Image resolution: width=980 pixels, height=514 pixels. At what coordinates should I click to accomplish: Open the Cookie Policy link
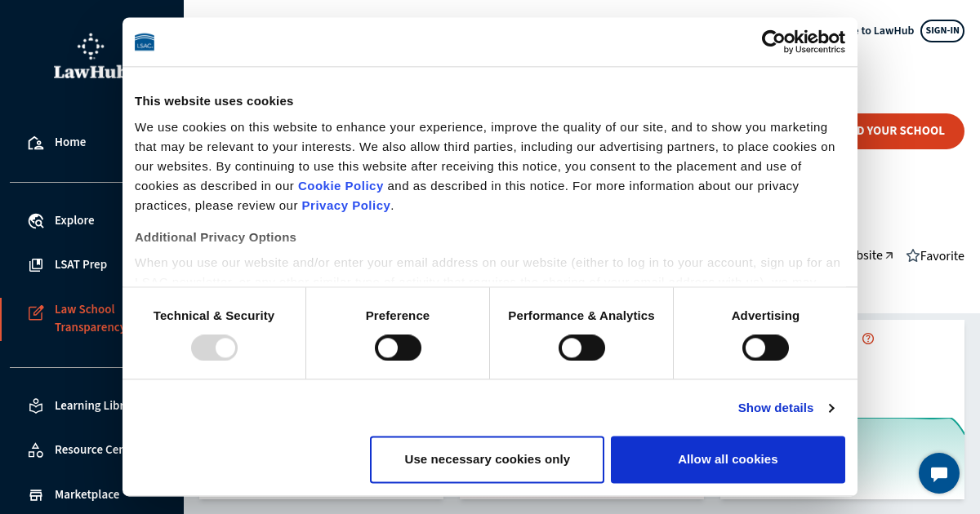tap(341, 186)
